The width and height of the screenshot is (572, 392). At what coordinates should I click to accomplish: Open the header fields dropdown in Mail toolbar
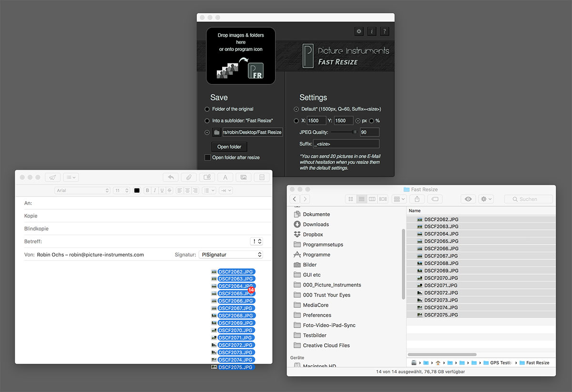[x=71, y=177]
